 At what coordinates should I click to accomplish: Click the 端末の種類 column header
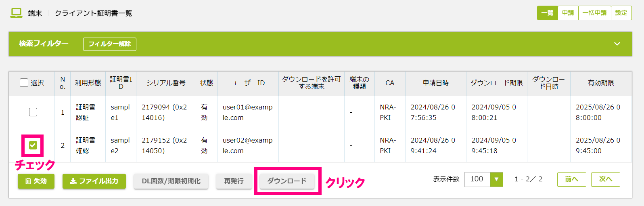click(x=360, y=83)
